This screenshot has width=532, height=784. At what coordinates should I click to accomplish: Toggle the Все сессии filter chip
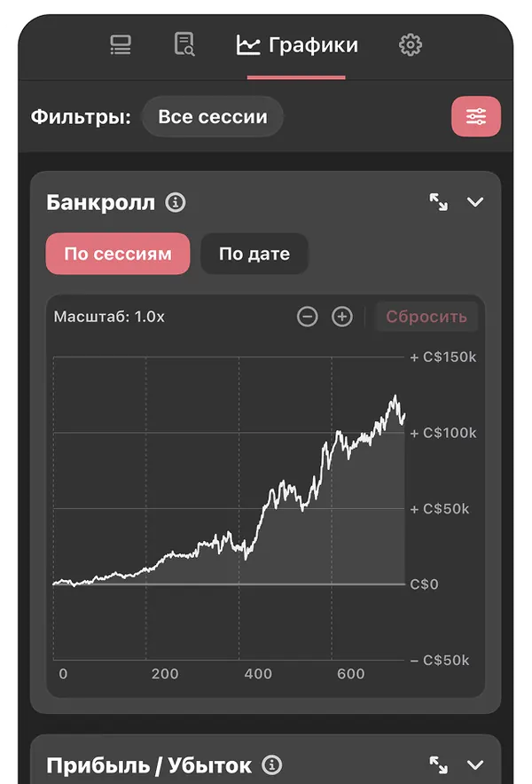(213, 116)
